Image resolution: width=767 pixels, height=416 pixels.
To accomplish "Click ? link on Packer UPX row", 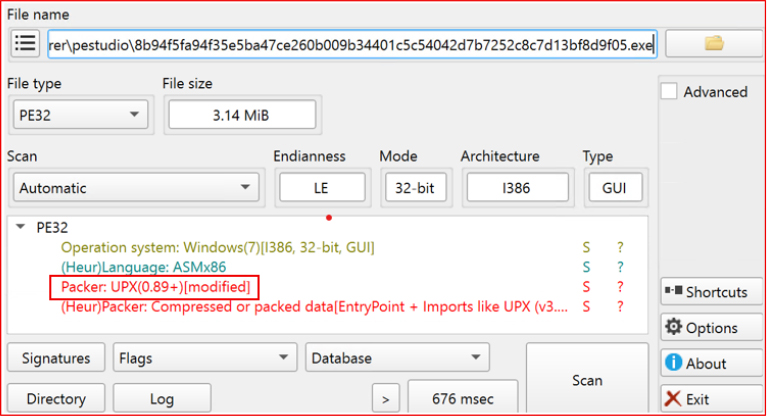I will pos(620,287).
